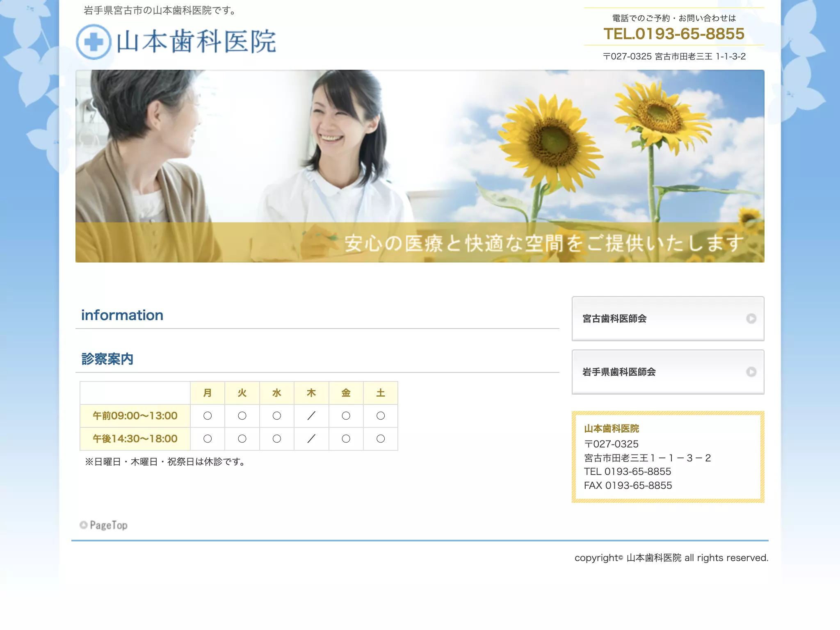Viewport: 840px width, 630px height.
Task: Click the sunflower banner image
Action: pyautogui.click(x=420, y=166)
